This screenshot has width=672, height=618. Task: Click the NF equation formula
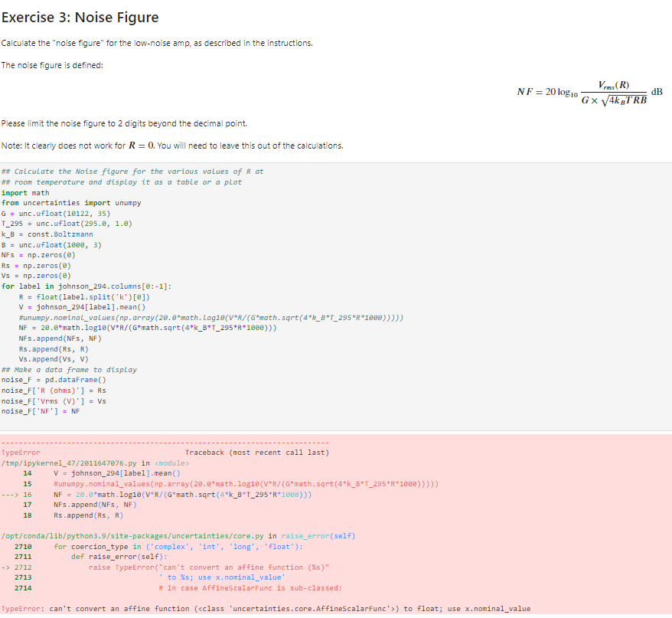[589, 93]
